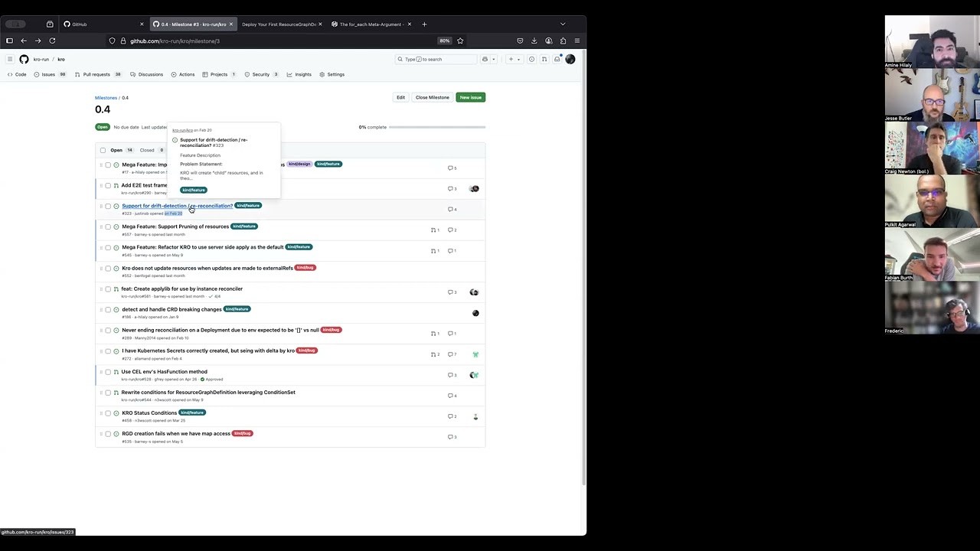Close the 0.4 Milestone browser tab
Viewport: 980px width, 551px height.
[x=231, y=24]
